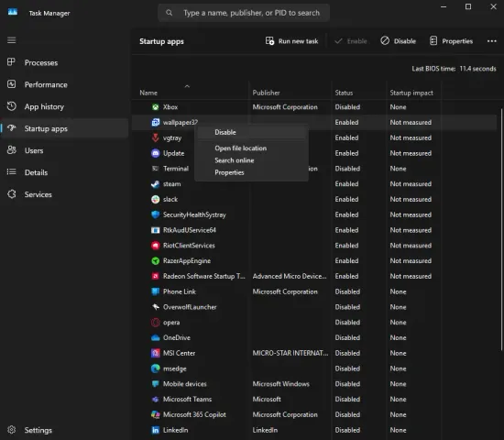Click the SecurityHealthSystray shield icon
504x440 pixels.
pyautogui.click(x=155, y=214)
